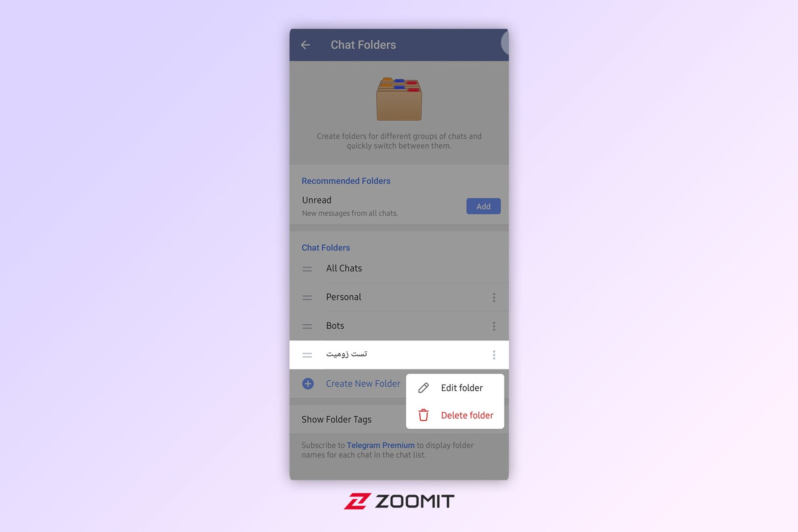Screen dimensions: 798x532
Task: Click Add button for Unread folder
Action: (483, 206)
